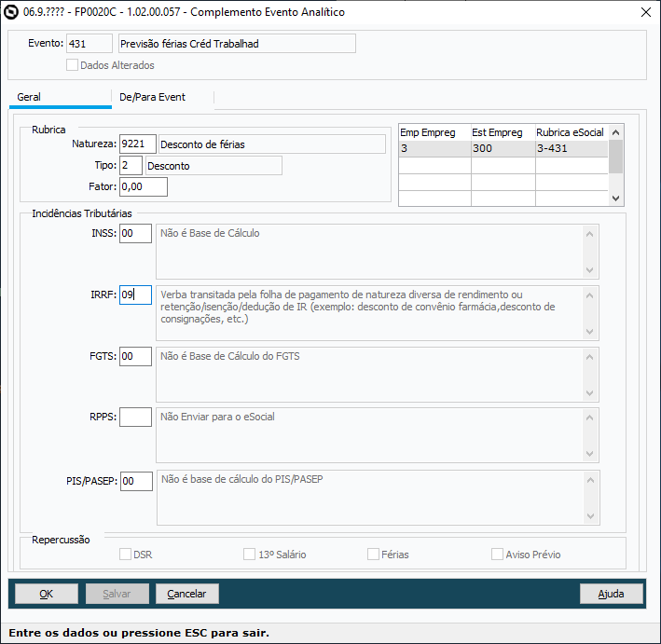Click the Emp Empreg column header
Viewport: 661px width, 644px height.
[x=434, y=132]
